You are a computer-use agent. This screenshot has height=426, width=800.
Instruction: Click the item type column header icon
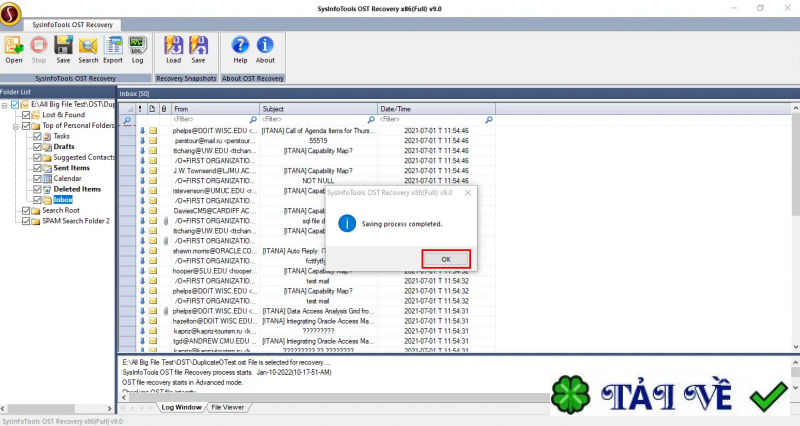point(152,109)
